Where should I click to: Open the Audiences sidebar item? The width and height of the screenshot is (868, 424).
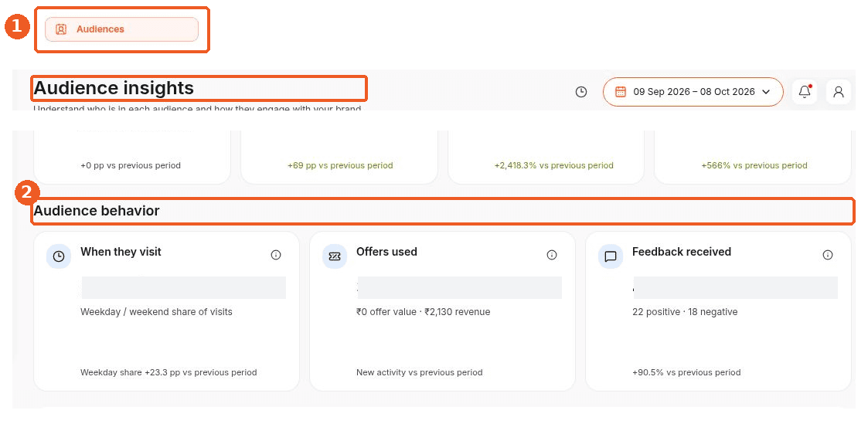(121, 29)
